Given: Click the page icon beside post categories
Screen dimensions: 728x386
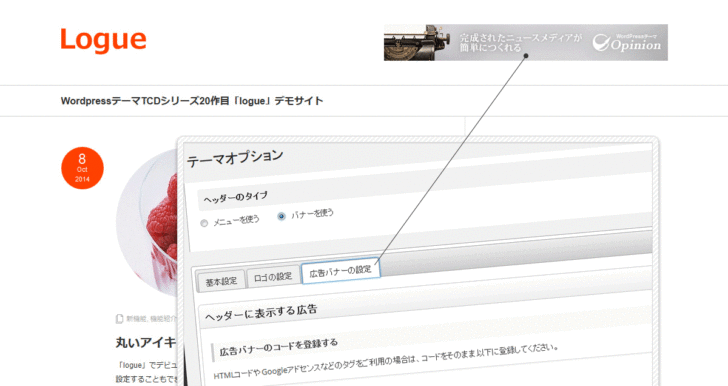Looking at the screenshot, I should pos(119,319).
